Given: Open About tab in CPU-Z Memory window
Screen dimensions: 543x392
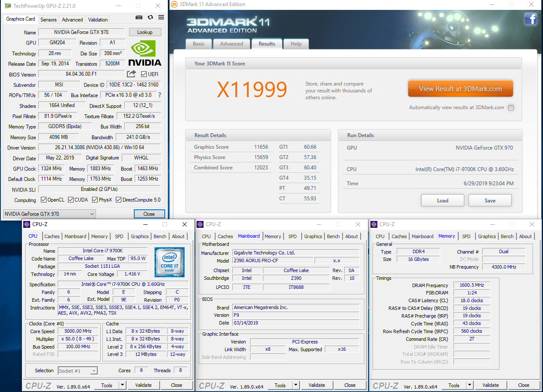Looking at the screenshot, I should tap(525, 236).
